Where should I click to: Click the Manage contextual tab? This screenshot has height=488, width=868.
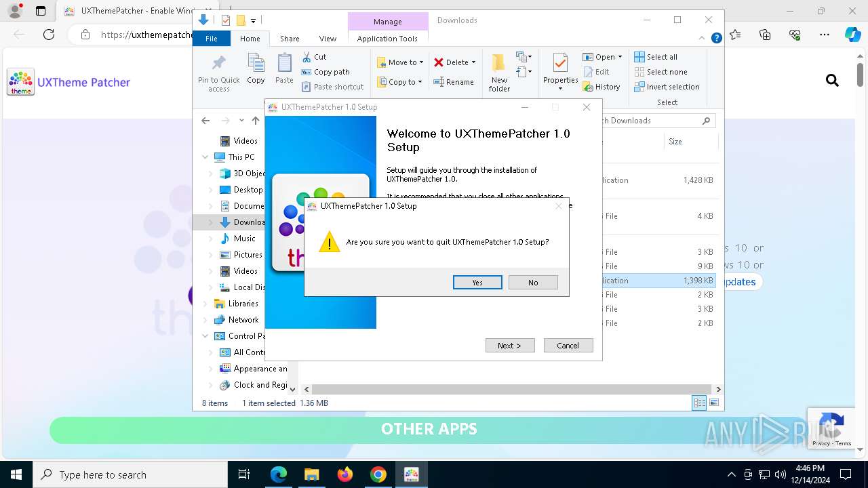[x=388, y=22]
